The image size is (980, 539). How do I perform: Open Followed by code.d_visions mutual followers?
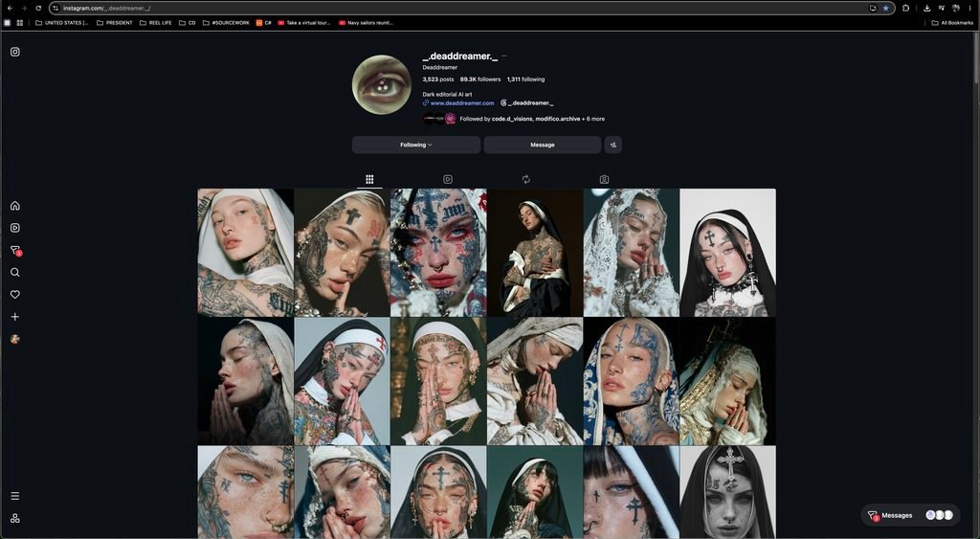click(x=532, y=119)
